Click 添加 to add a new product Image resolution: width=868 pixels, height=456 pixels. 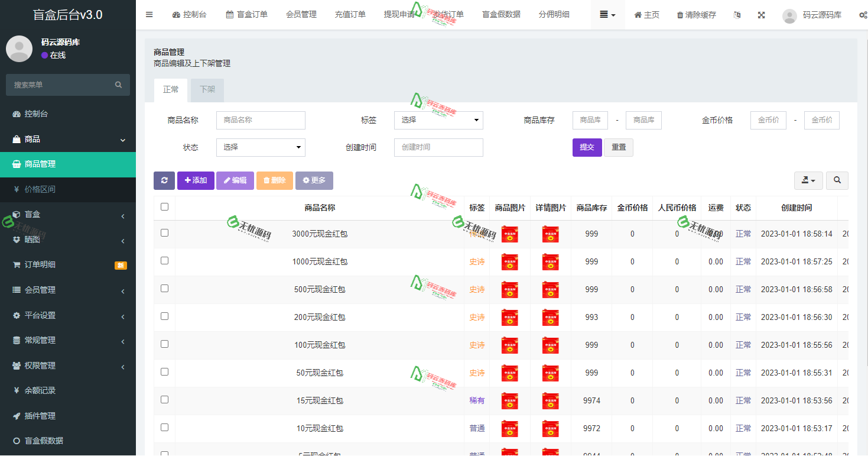(196, 180)
